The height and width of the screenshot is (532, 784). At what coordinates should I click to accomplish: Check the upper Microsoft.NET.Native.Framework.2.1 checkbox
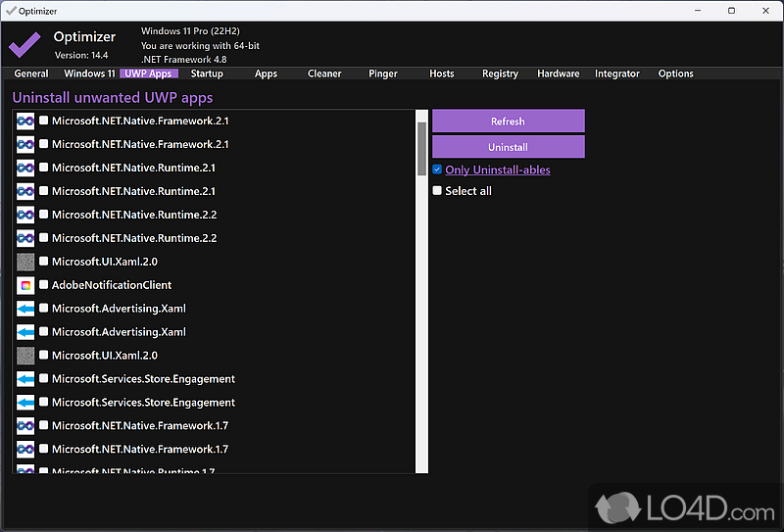[x=44, y=121]
